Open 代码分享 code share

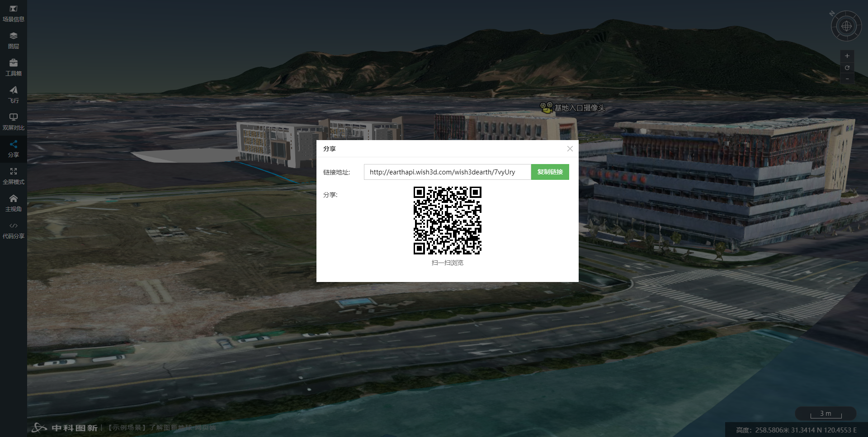click(x=14, y=230)
